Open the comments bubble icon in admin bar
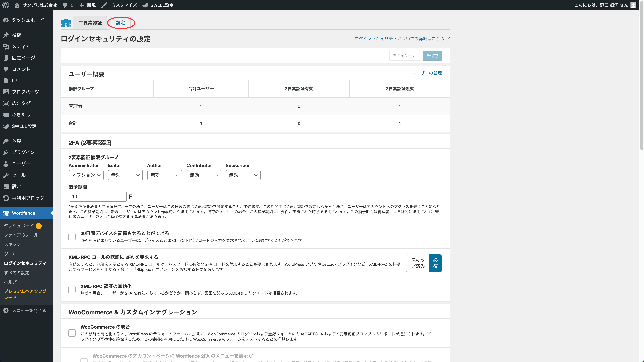This screenshot has height=362, width=644. coord(65,5)
